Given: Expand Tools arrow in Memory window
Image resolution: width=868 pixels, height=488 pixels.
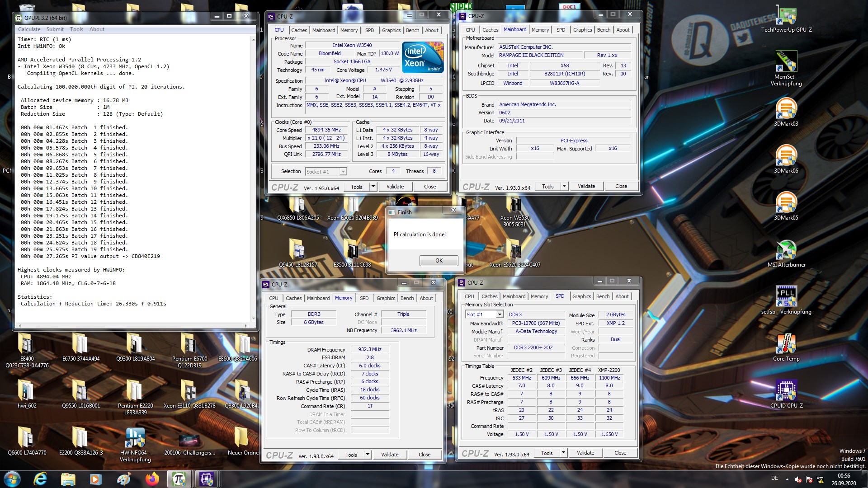Looking at the screenshot, I should (x=368, y=455).
